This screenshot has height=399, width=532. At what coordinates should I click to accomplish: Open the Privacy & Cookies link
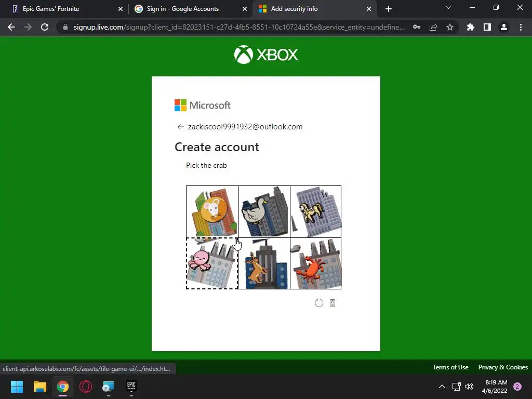point(503,367)
